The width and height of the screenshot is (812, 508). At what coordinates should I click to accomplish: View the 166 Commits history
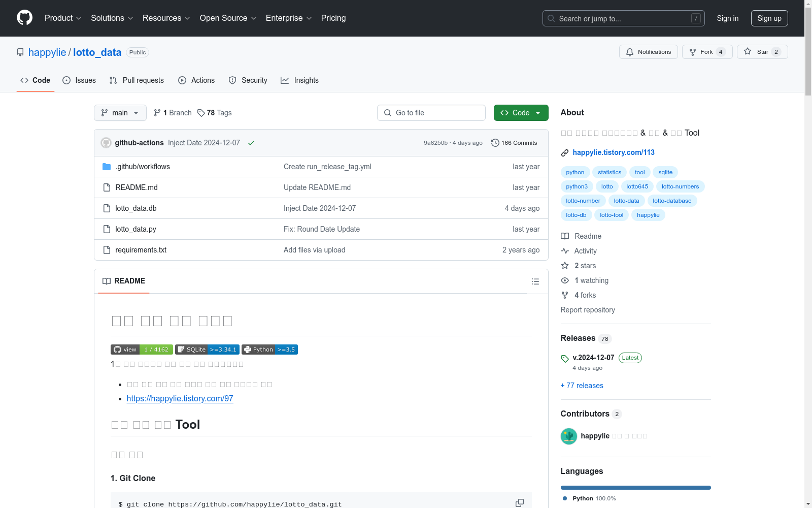[514, 143]
